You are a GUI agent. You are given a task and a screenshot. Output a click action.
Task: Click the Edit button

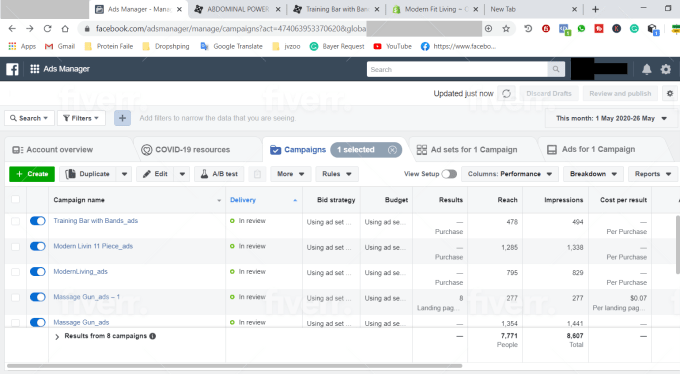coord(156,174)
